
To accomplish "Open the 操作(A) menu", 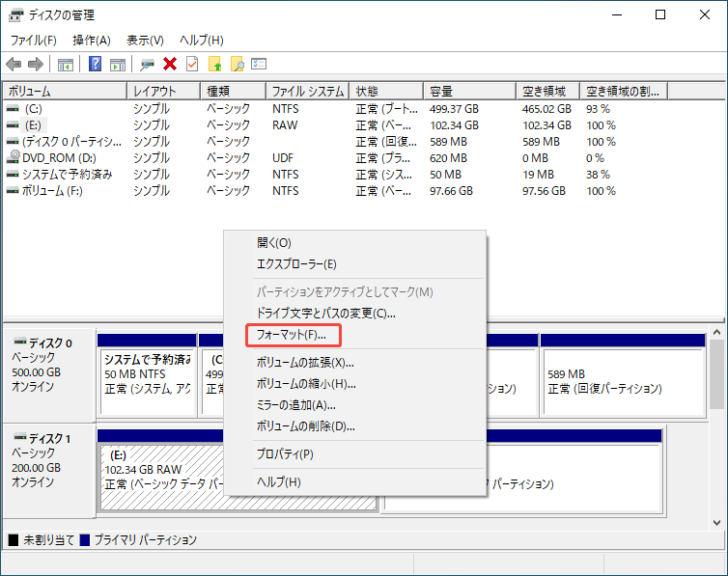I will (92, 41).
